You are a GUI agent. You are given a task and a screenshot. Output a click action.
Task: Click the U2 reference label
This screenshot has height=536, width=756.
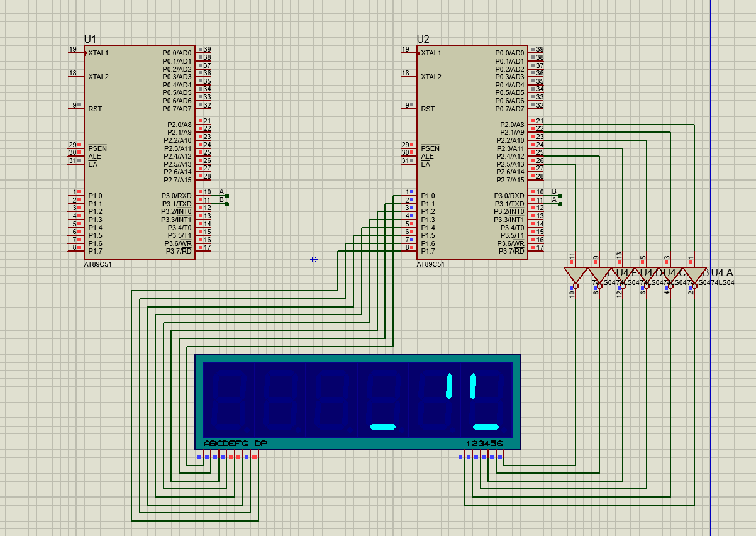[x=423, y=39]
